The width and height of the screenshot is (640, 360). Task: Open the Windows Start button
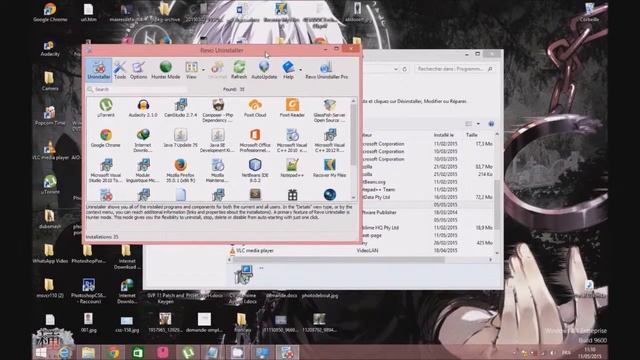coord(41,352)
